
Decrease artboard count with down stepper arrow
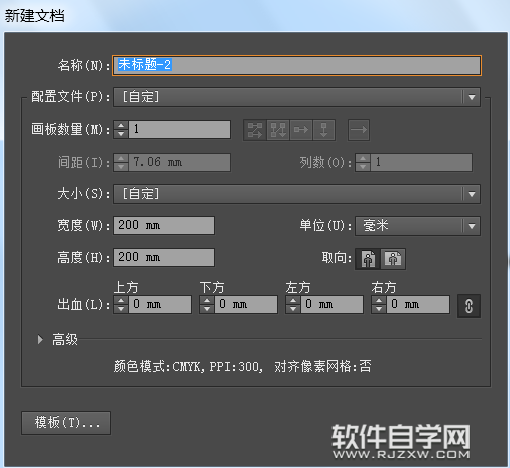pos(121,134)
